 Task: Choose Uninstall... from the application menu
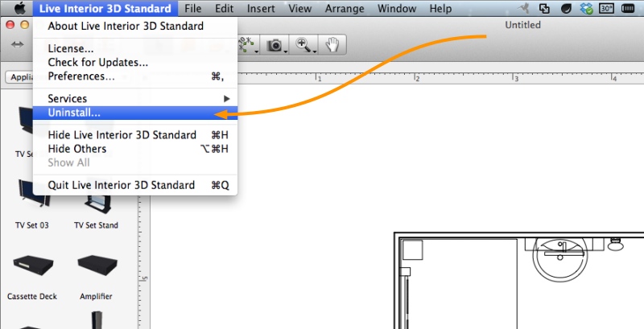pyautogui.click(x=135, y=113)
